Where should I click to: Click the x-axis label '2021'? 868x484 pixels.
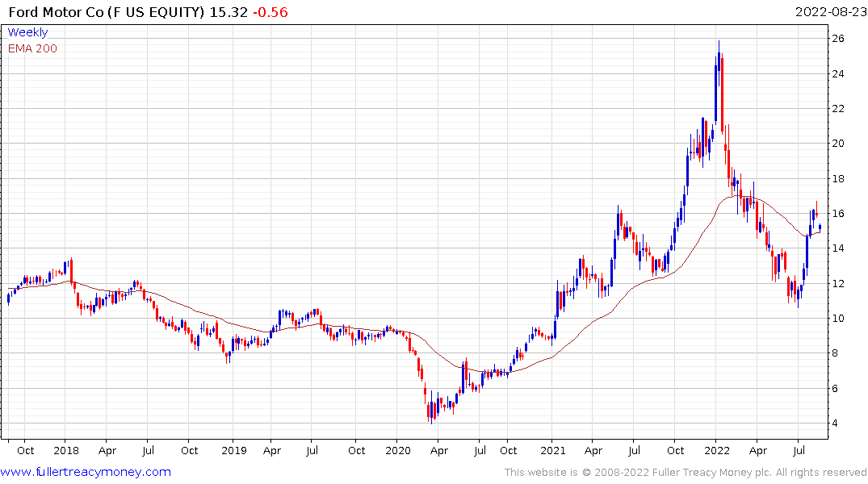coord(552,451)
